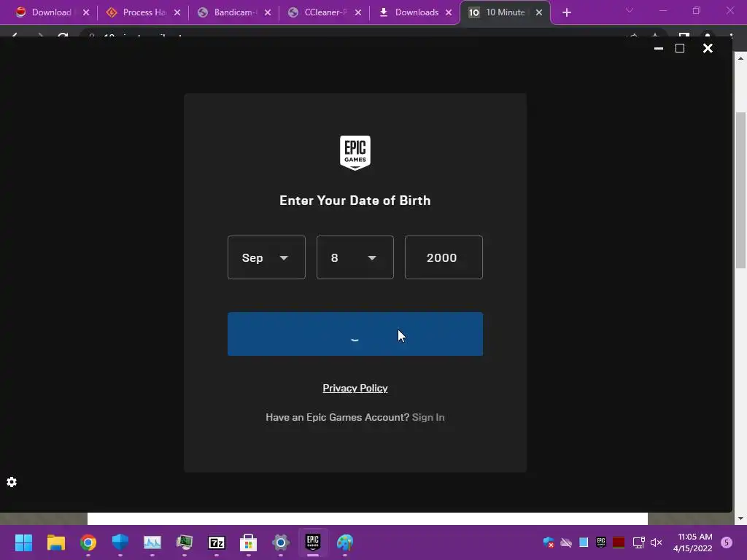This screenshot has height=560, width=747.
Task: Click the blue loading continue button
Action: pyautogui.click(x=355, y=334)
